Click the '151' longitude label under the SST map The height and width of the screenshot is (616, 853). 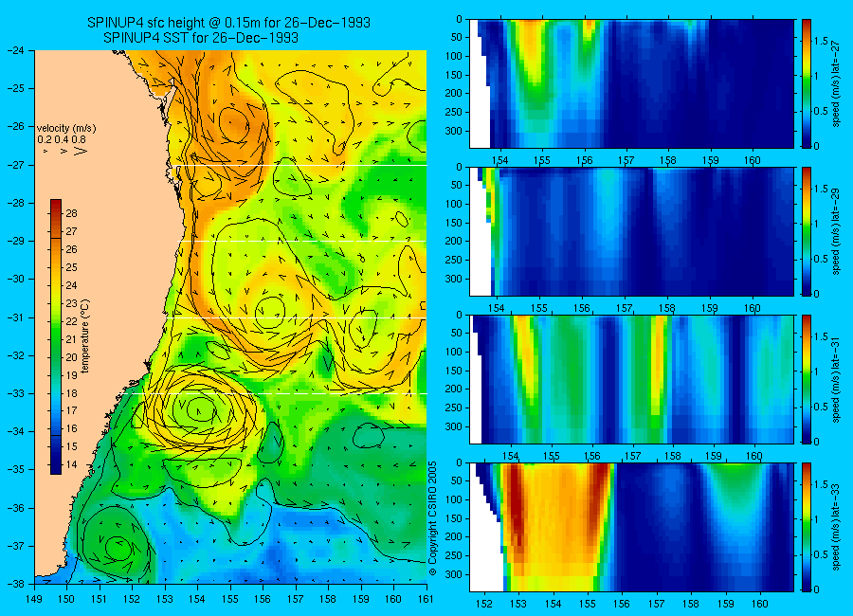point(100,599)
